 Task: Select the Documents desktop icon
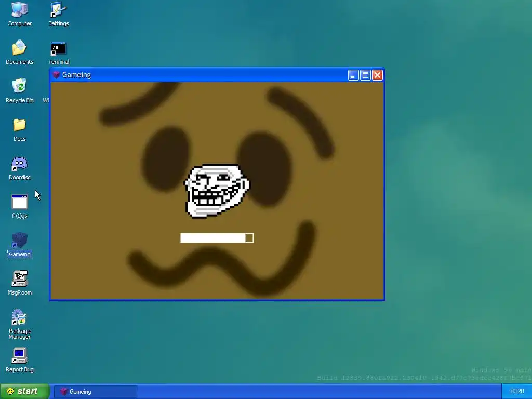(19, 52)
